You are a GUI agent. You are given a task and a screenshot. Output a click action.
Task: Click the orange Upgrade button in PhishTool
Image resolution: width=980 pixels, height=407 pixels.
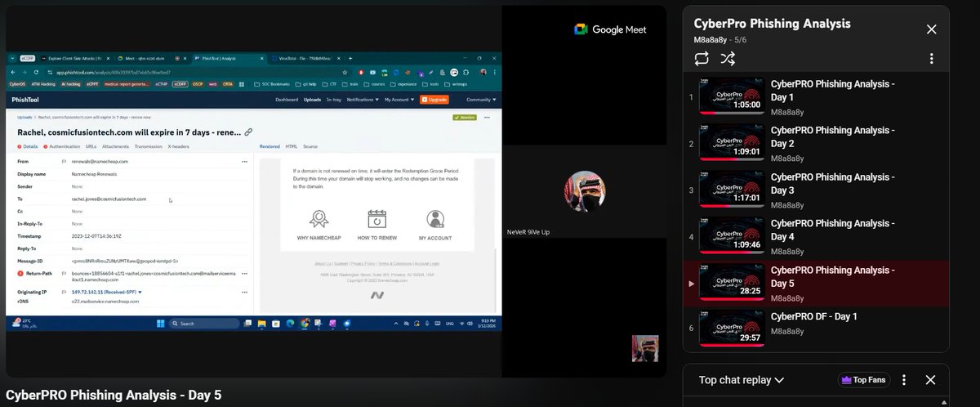(x=434, y=99)
